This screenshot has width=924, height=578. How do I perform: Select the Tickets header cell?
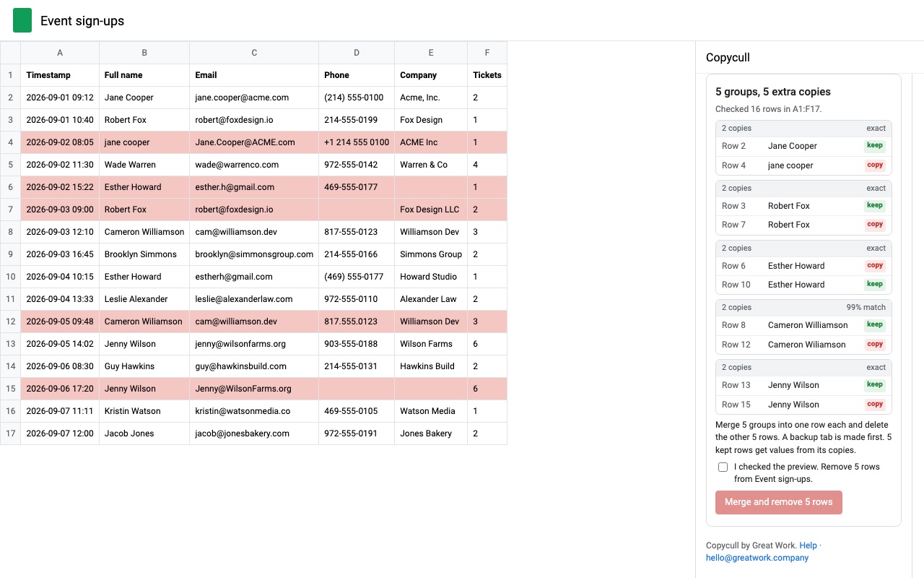[487, 75]
